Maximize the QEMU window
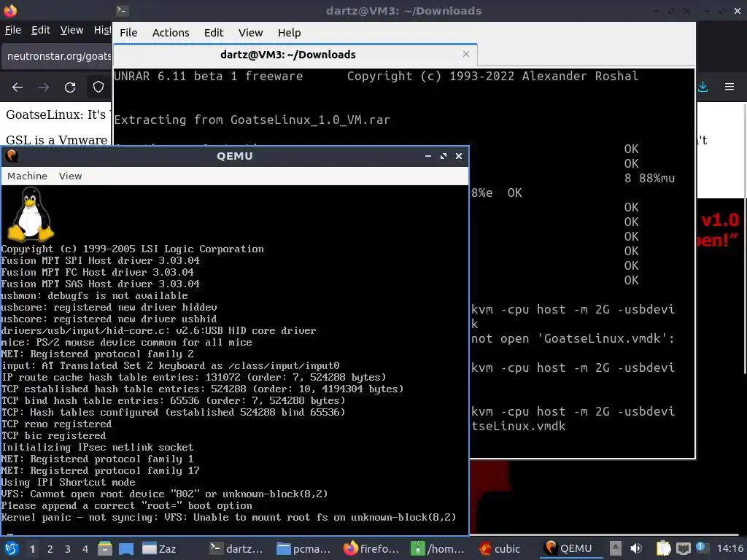Image resolution: width=747 pixels, height=560 pixels. click(x=444, y=156)
